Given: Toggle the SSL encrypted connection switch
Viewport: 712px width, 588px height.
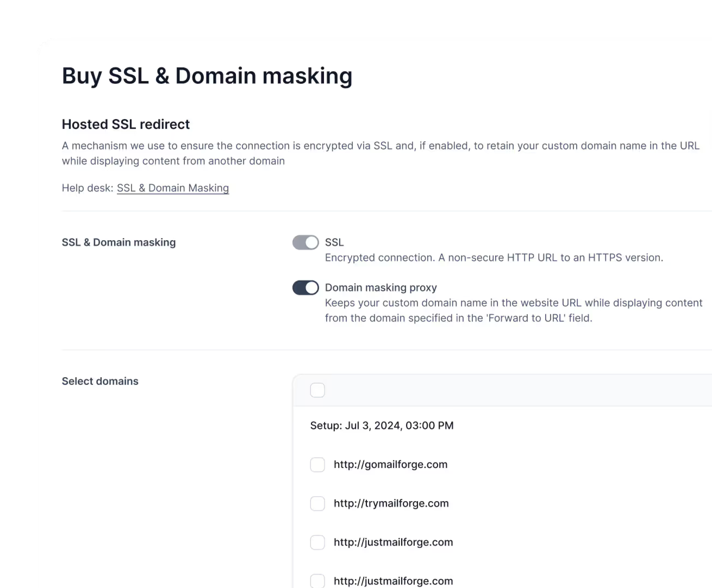Looking at the screenshot, I should pyautogui.click(x=305, y=242).
